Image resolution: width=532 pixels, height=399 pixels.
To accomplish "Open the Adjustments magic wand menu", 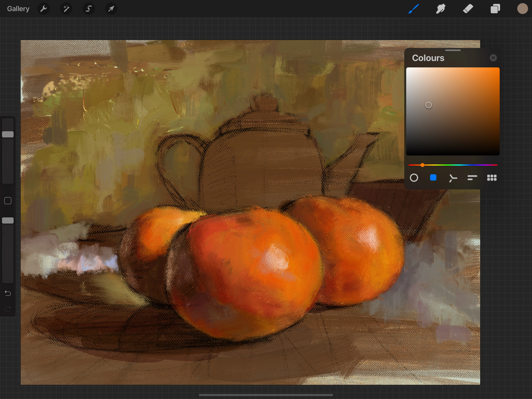I will point(66,9).
